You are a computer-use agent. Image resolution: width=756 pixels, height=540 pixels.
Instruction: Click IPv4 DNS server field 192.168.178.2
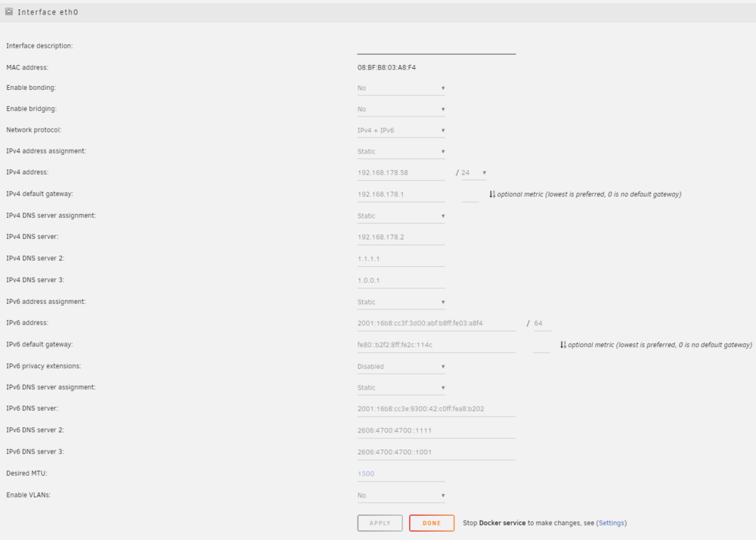401,237
